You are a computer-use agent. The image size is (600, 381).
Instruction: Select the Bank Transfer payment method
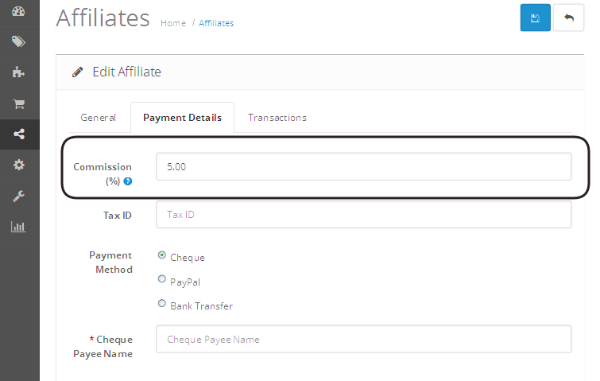[162, 303]
